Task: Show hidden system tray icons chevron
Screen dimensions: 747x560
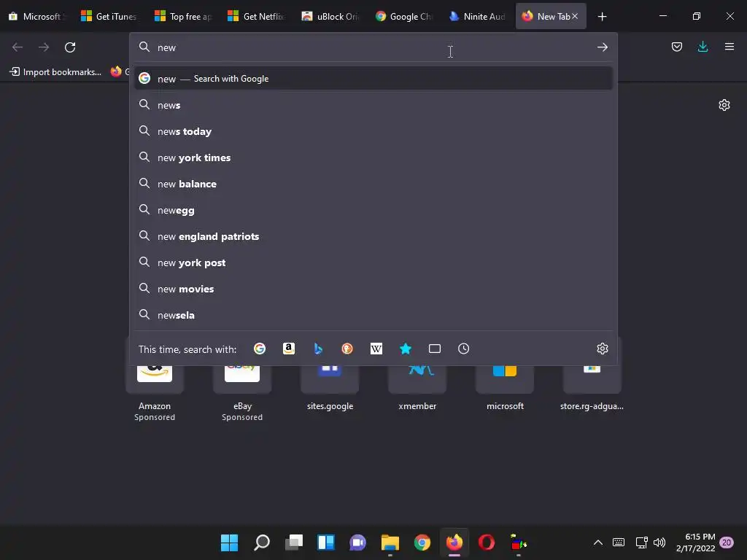Action: (598, 542)
